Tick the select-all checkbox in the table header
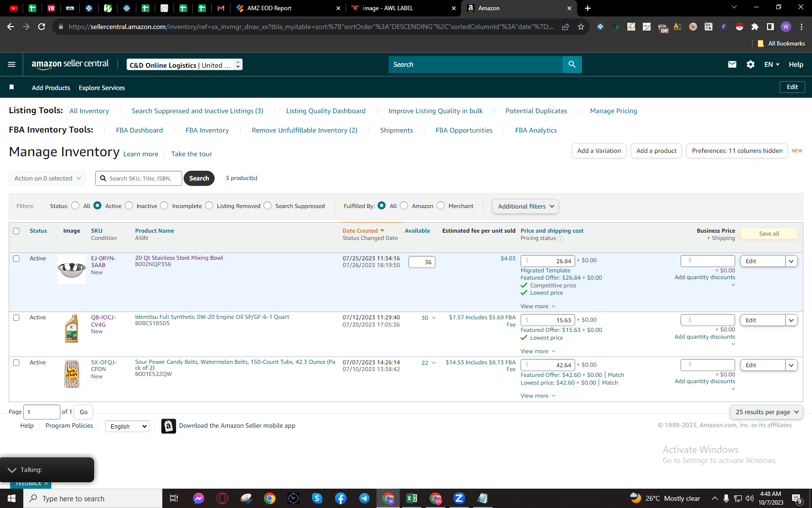The height and width of the screenshot is (508, 812). coord(16,231)
